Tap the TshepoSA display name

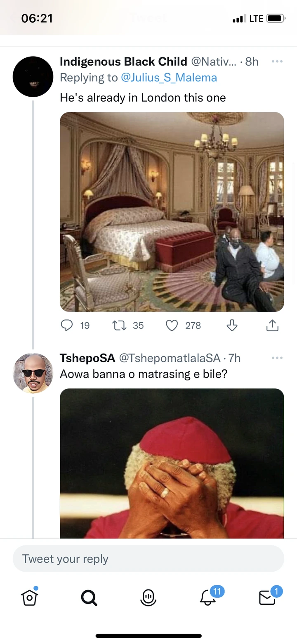87,358
